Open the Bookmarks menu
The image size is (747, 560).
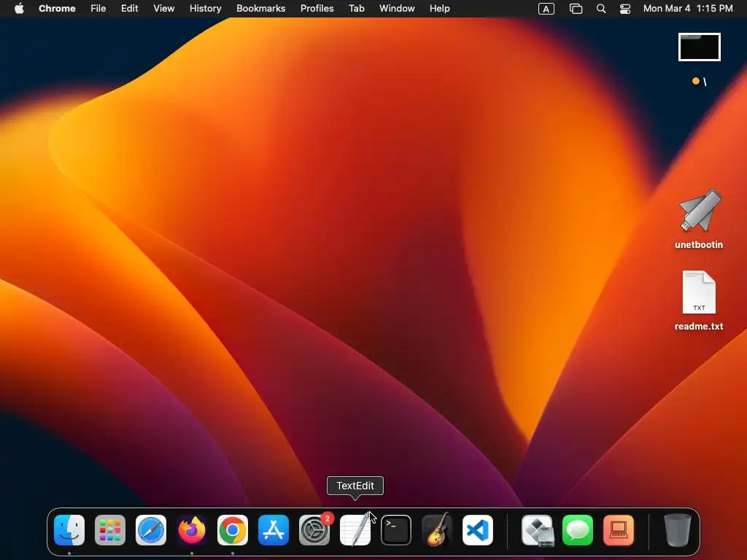pyautogui.click(x=260, y=8)
